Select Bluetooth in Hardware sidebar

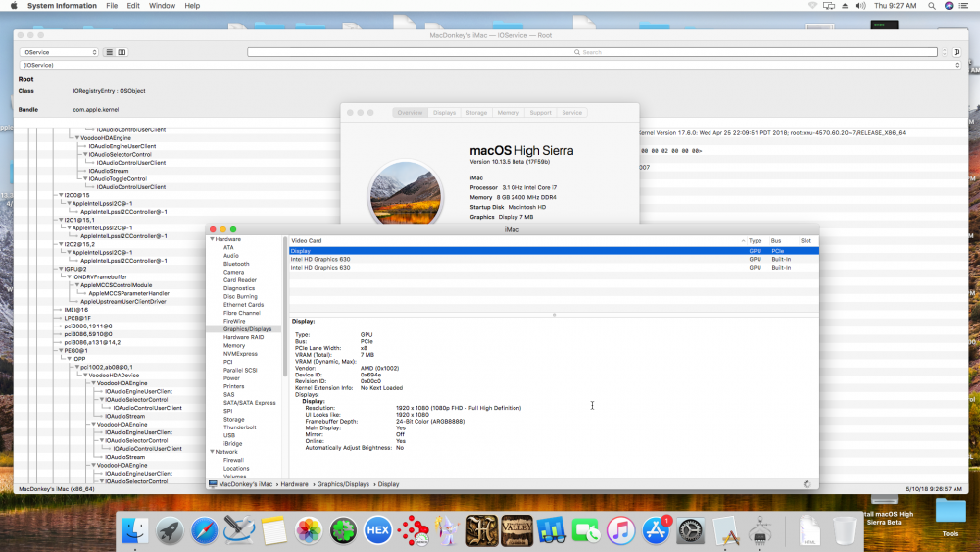point(236,264)
